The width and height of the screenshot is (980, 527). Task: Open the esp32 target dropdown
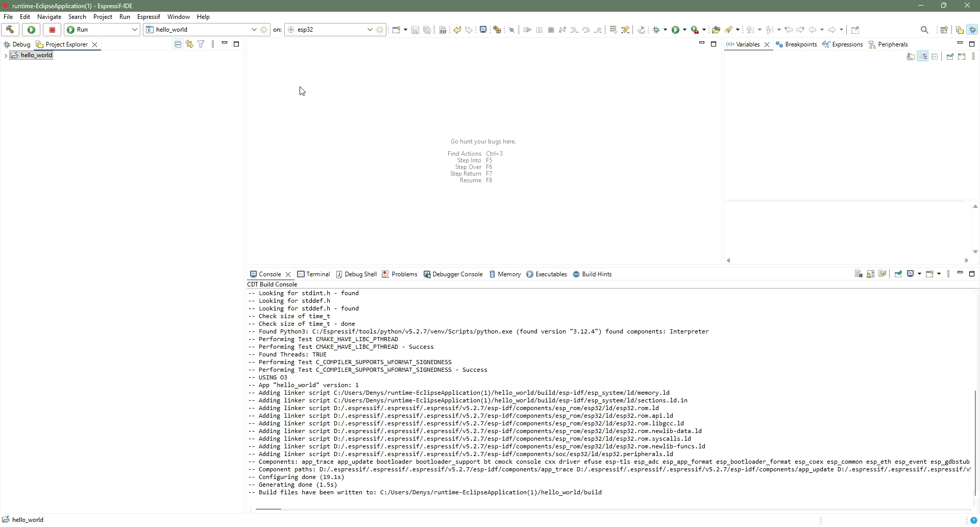coord(329,30)
